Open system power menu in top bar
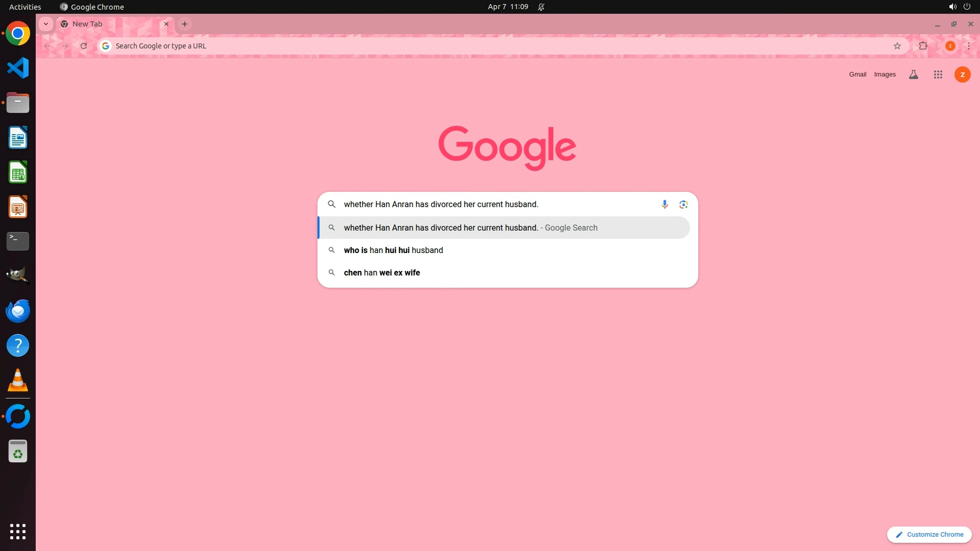 [x=967, y=7]
